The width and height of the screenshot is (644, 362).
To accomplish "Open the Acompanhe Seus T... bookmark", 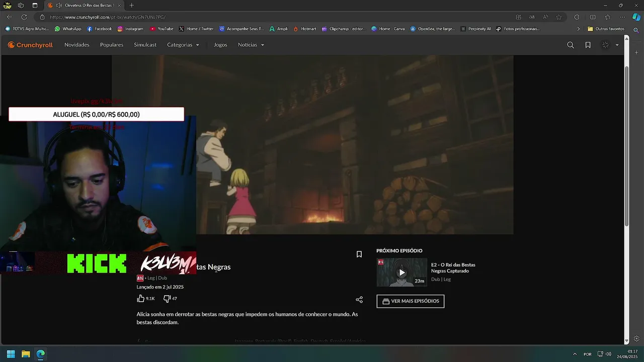I will [242, 29].
